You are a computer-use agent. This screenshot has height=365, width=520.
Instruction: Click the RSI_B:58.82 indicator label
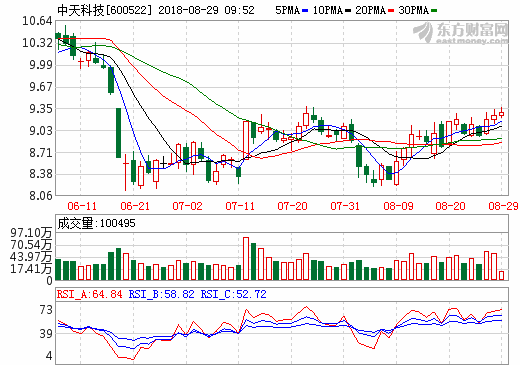pos(161,294)
